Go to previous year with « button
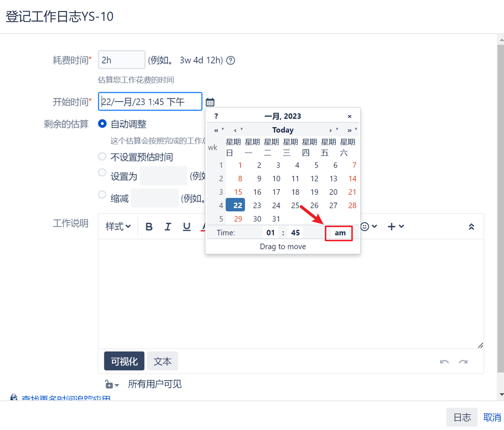The image size is (504, 430). [x=217, y=130]
